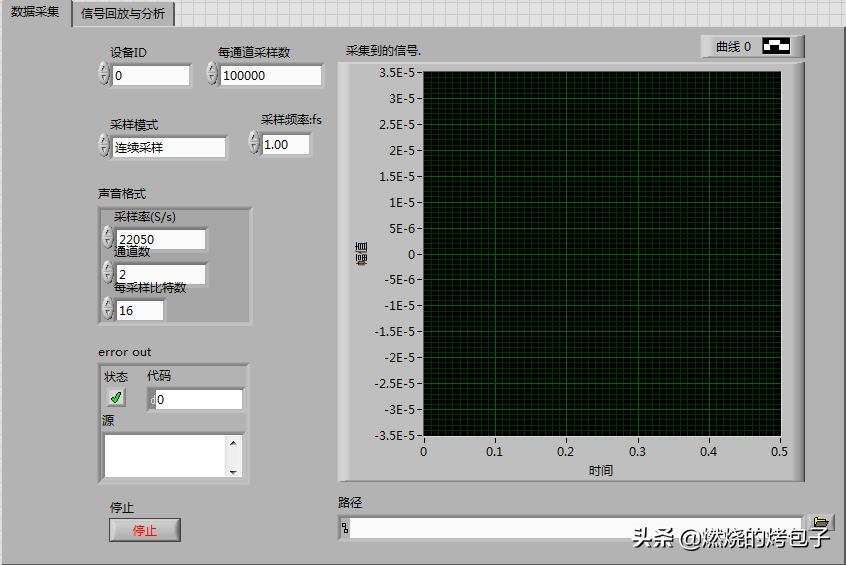Click the -3.5E-5 Y-axis minimum label

[394, 435]
